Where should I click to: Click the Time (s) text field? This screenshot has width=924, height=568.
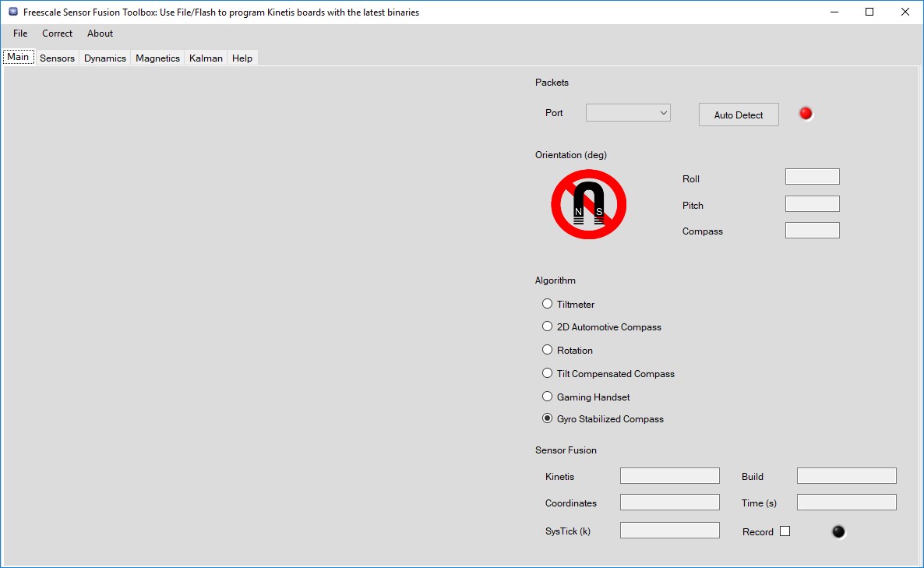pos(846,502)
